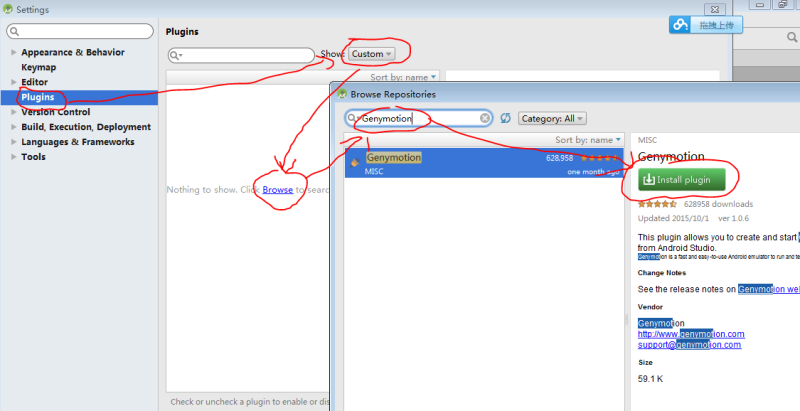
Task: Expand Appearance & Behavior tree node
Action: pyautogui.click(x=14, y=52)
